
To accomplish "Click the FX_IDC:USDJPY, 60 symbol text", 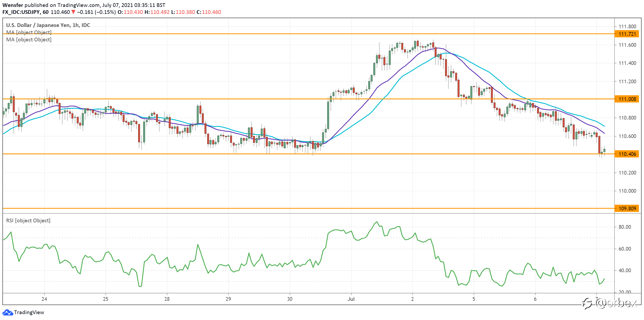I will (26, 12).
